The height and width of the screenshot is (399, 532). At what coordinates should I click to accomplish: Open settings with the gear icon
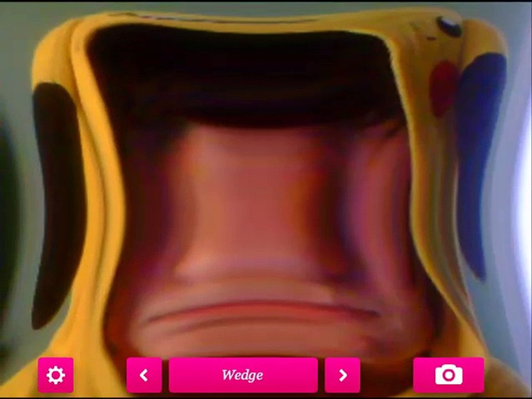[x=55, y=375]
